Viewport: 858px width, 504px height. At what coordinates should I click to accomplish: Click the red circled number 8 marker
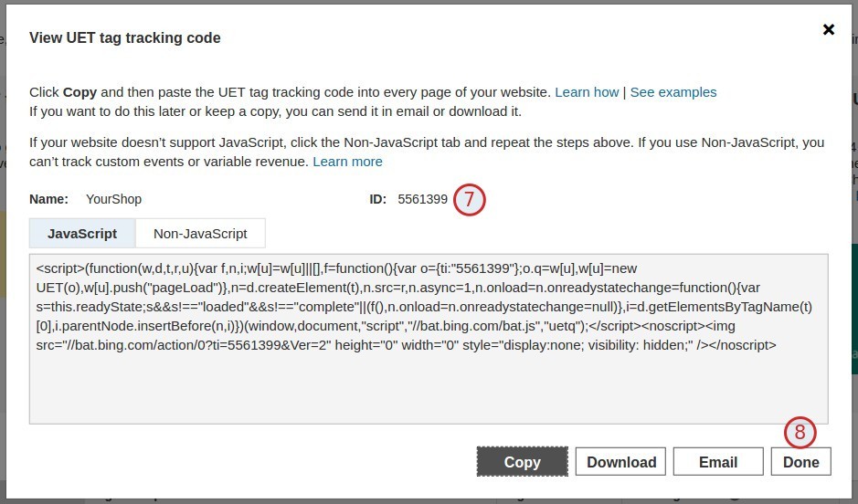[x=800, y=432]
